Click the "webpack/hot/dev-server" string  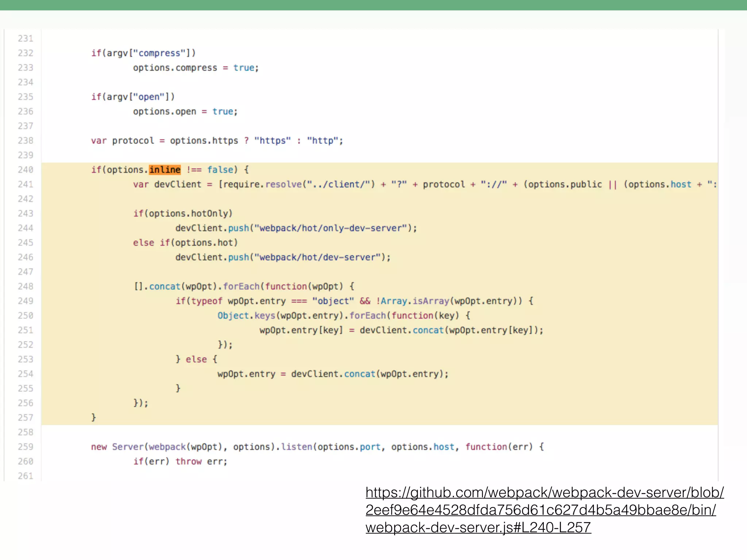[x=317, y=257]
